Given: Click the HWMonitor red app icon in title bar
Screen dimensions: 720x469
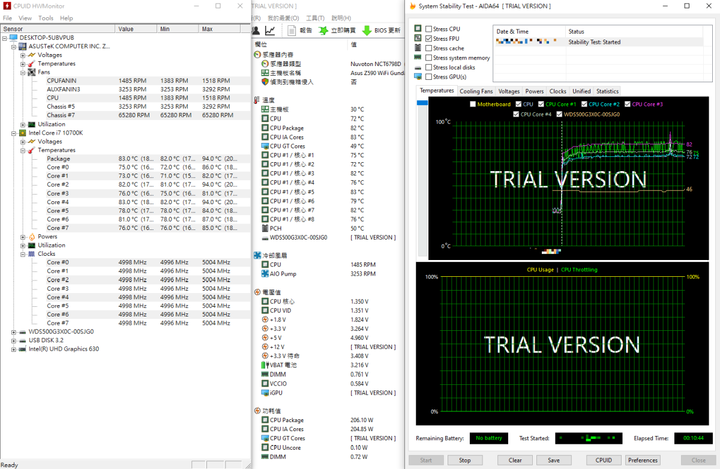Looking at the screenshot, I should pyautogui.click(x=7, y=6).
